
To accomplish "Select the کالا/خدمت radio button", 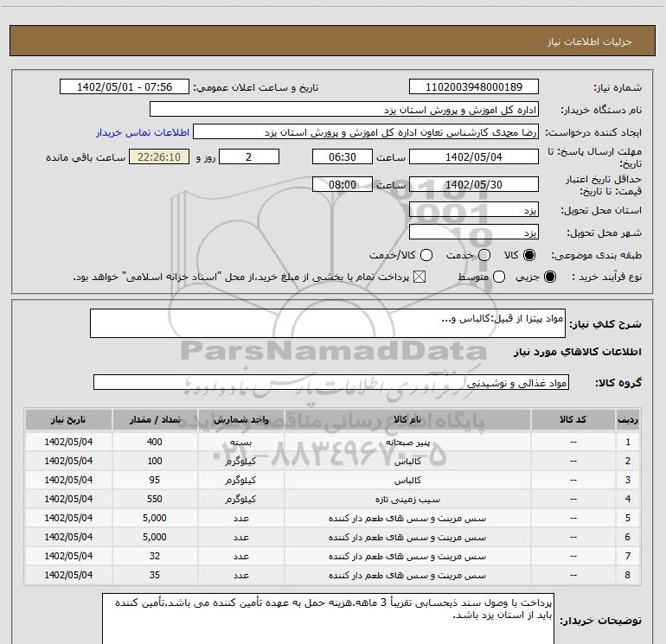I will (426, 255).
